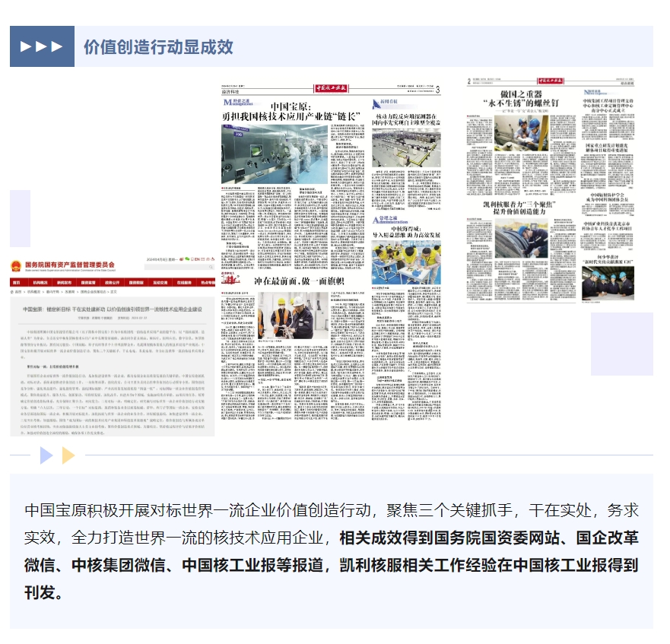Select 机构概况 in SASAC red navigation bar
Viewport: 670px width, 644px height.
point(40,283)
